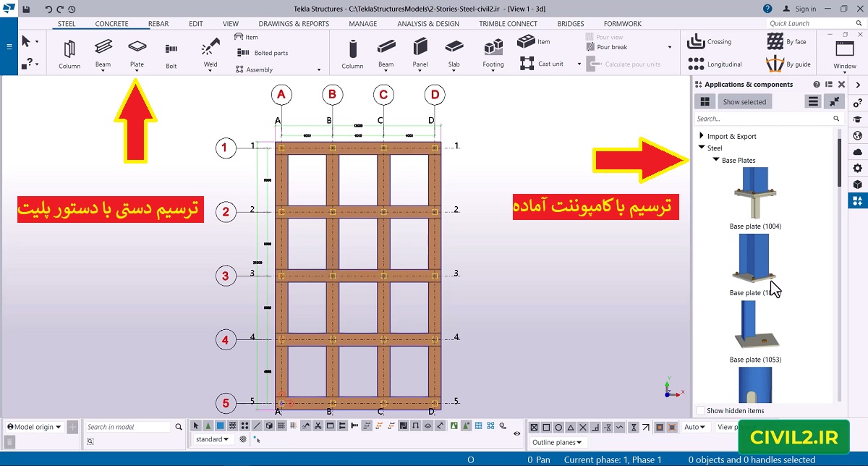This screenshot has width=868, height=466.
Task: Toggle the triangle Snap to midpoints switch
Action: [571, 427]
